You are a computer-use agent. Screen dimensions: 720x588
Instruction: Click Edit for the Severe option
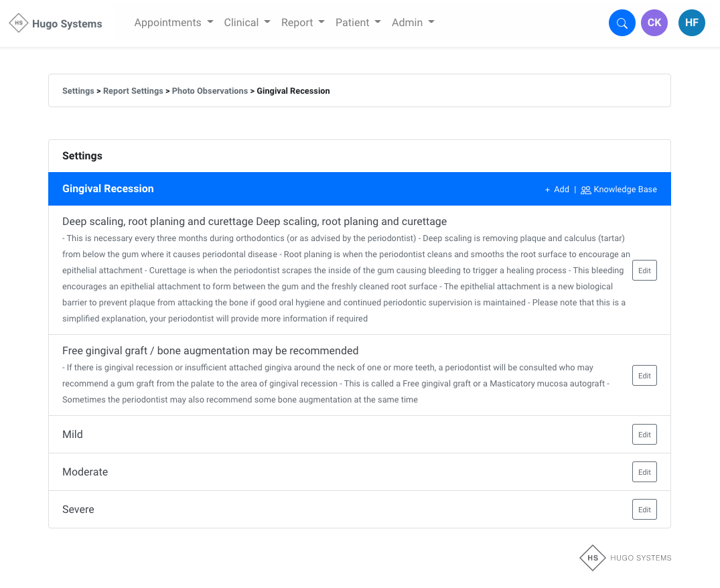[x=644, y=510]
